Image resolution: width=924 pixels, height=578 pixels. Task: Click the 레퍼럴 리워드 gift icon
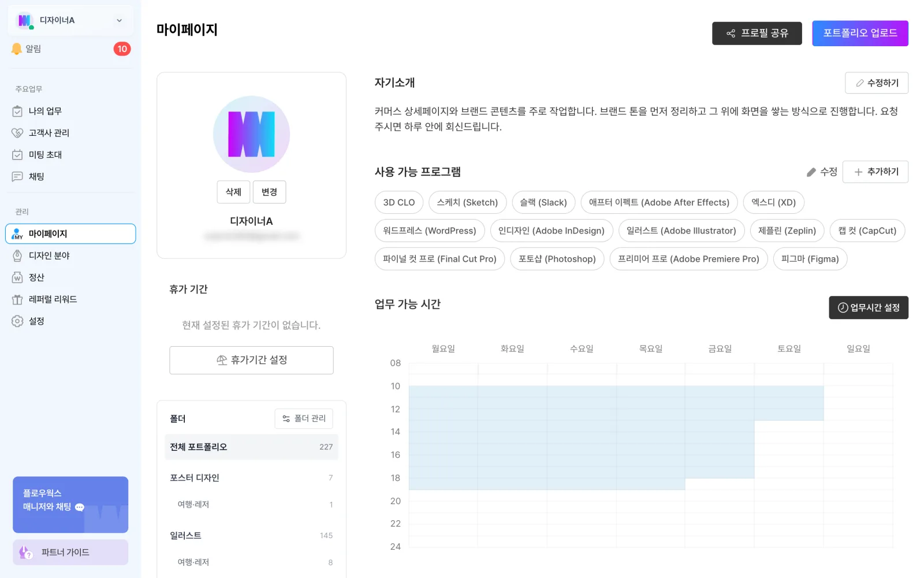point(17,299)
